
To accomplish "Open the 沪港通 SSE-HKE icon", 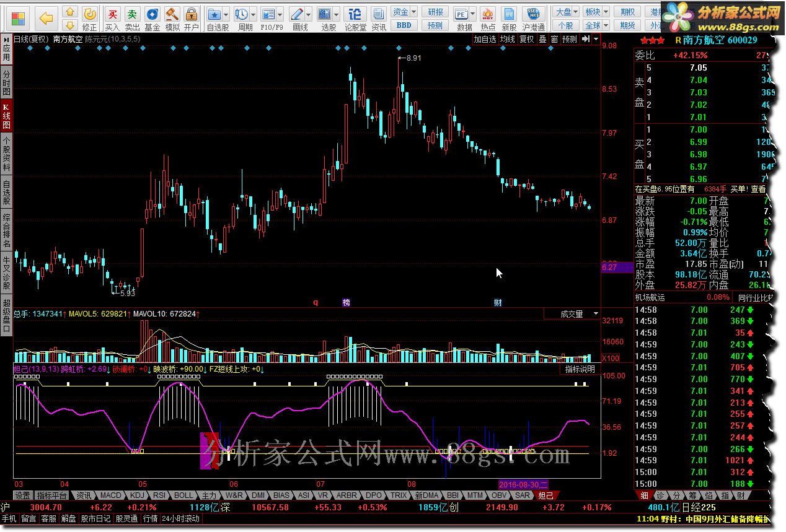I will click(x=532, y=18).
